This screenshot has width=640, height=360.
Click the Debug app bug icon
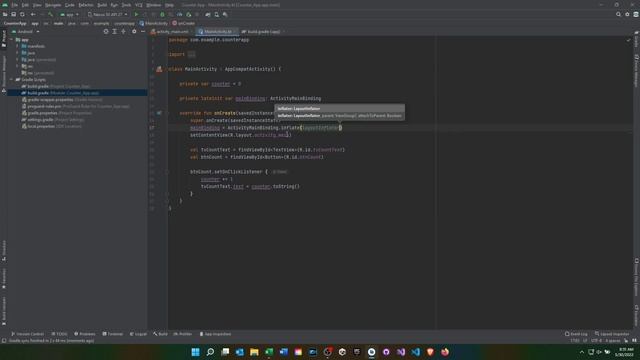[162, 14]
